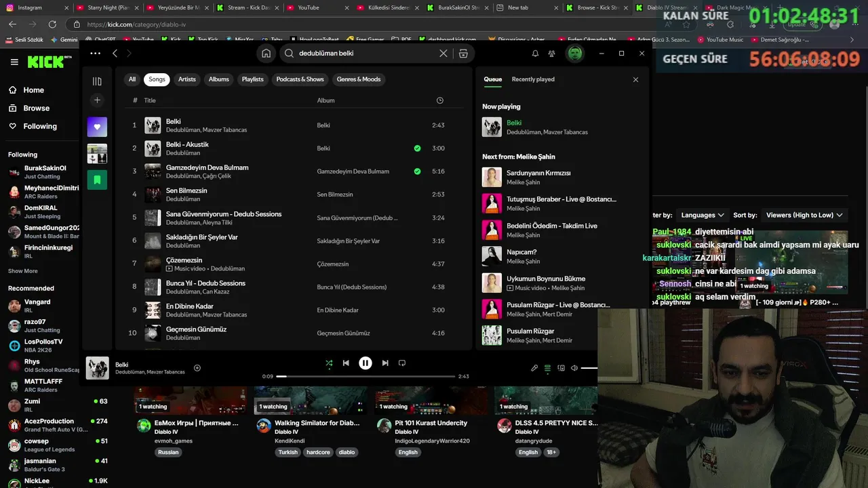Toggle the queue panel icon
The width and height of the screenshot is (868, 488).
tap(547, 368)
